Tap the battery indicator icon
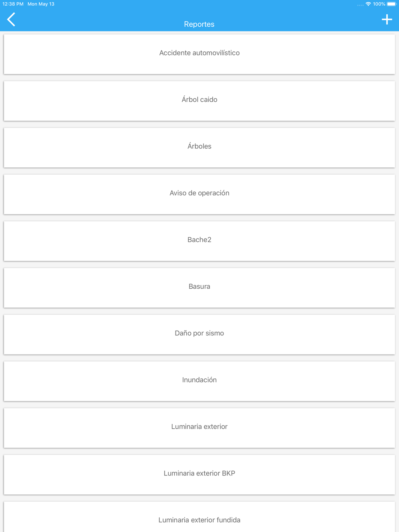 click(x=391, y=4)
